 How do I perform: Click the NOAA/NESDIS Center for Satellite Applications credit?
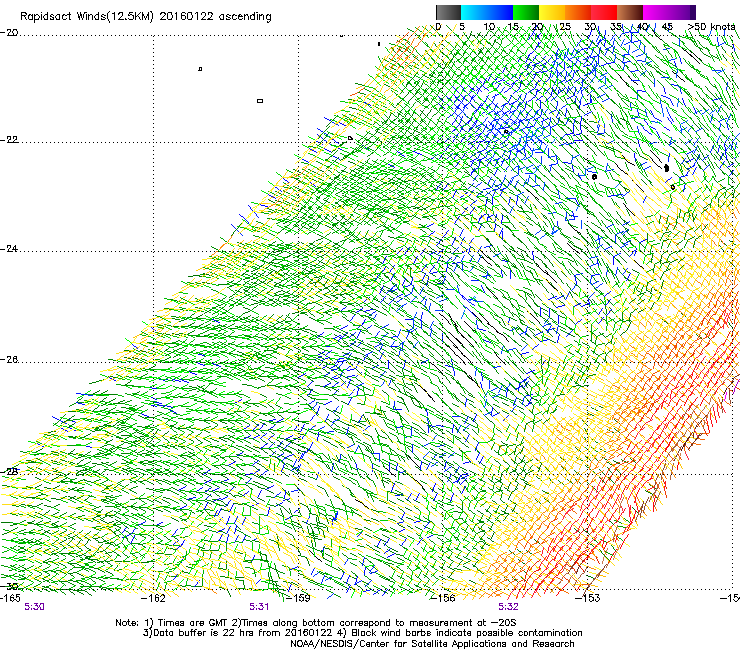pyautogui.click(x=432, y=644)
